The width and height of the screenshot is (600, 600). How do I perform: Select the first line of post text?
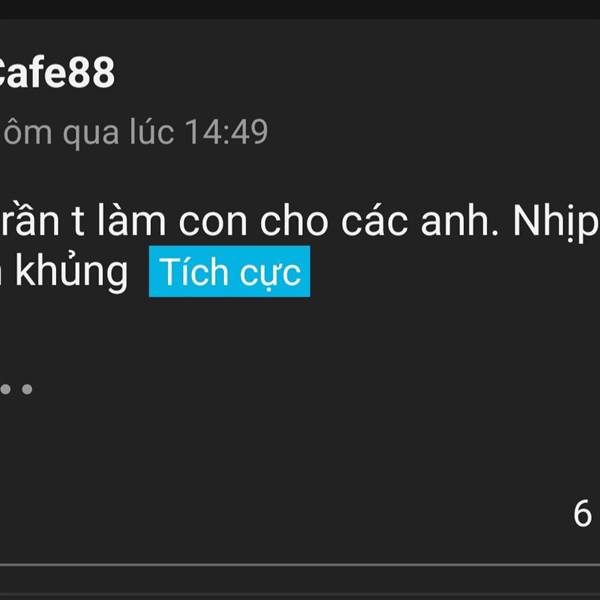click(x=300, y=221)
